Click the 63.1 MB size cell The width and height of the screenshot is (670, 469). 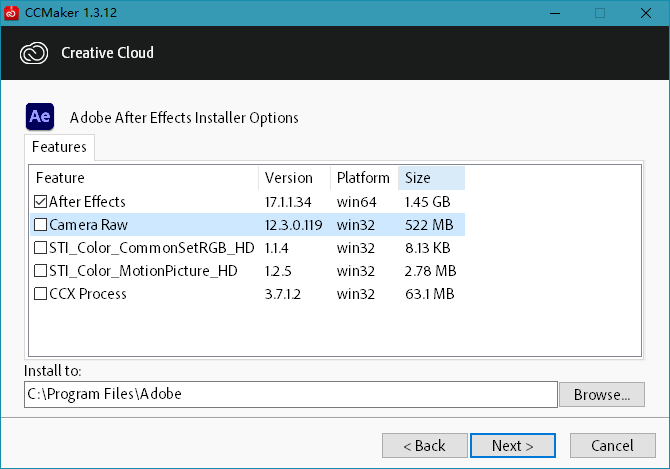click(429, 294)
